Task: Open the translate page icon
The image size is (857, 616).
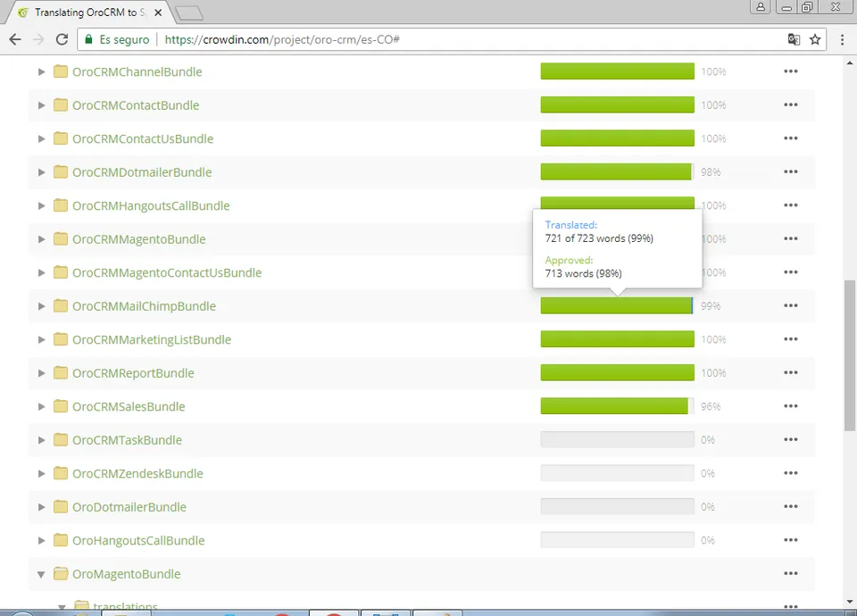Action: 794,39
